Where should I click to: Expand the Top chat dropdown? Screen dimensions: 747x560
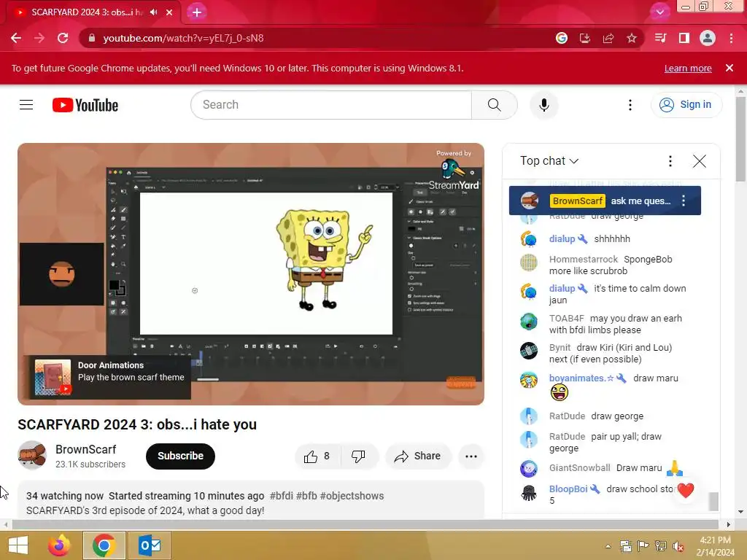tap(549, 161)
